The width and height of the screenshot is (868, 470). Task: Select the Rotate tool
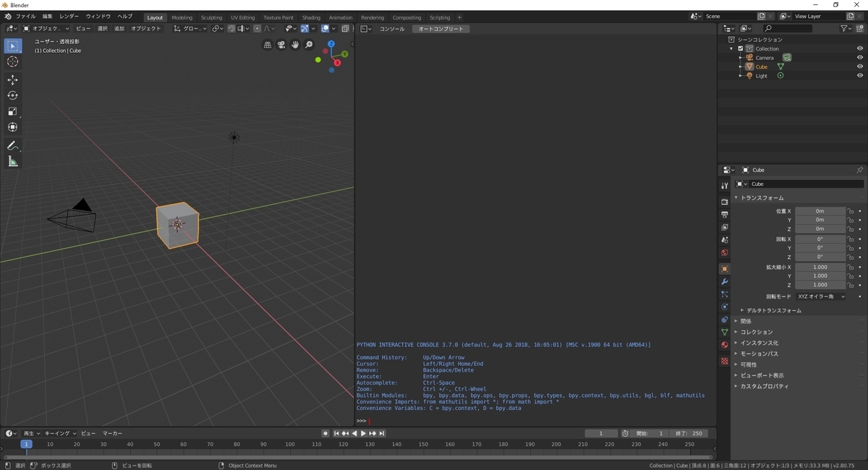(12, 95)
